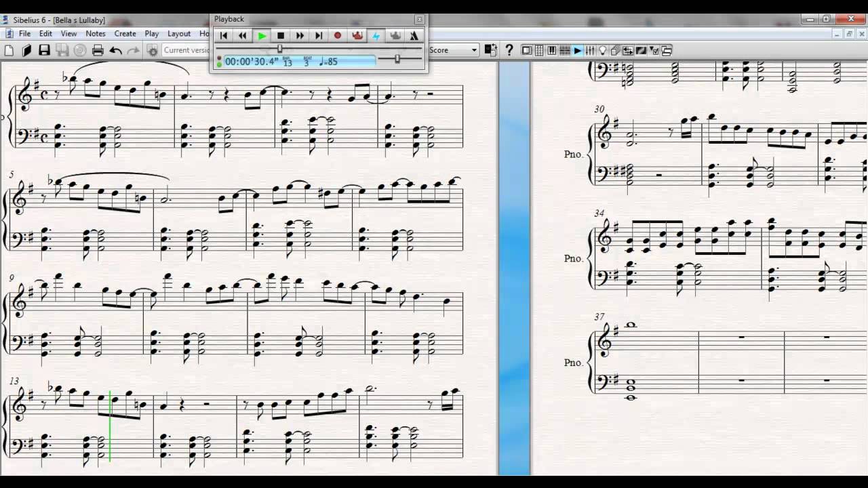Move playback line to end

(319, 36)
